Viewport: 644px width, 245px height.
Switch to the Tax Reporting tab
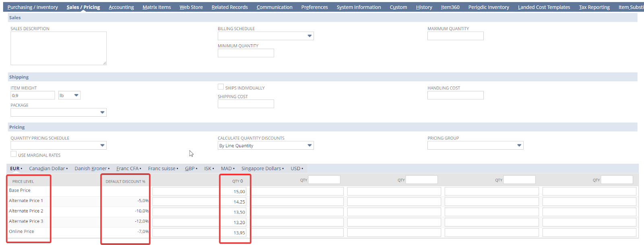pyautogui.click(x=594, y=7)
